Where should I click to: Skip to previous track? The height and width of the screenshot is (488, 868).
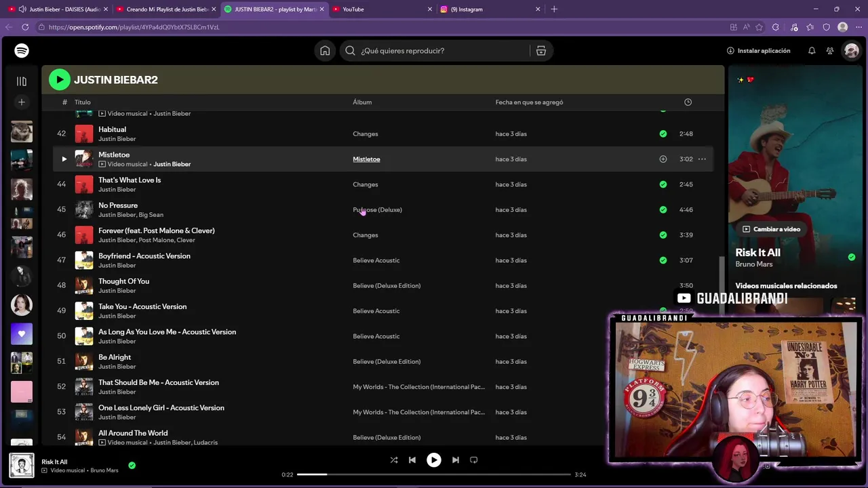[x=412, y=460]
